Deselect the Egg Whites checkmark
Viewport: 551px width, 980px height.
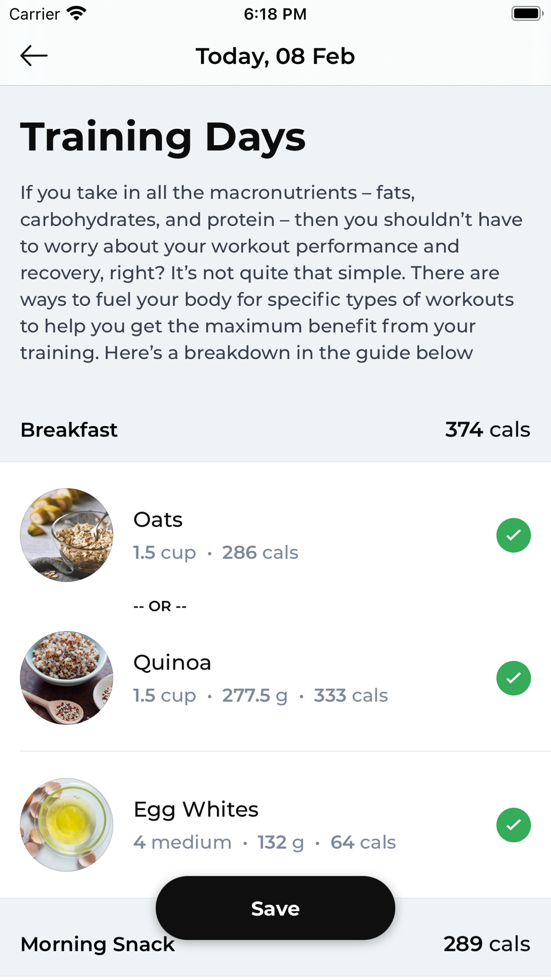[514, 825]
